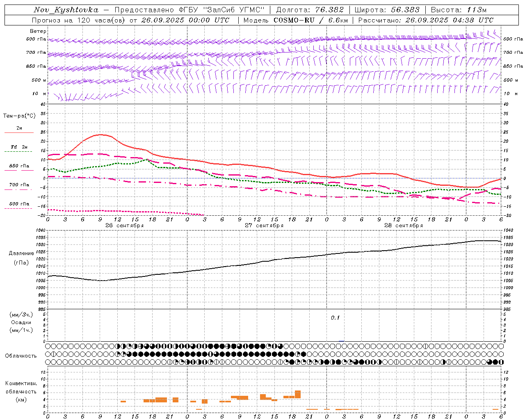Select the Td 2м legend entry
The height and width of the screenshot is (420, 525).
(x=19, y=147)
